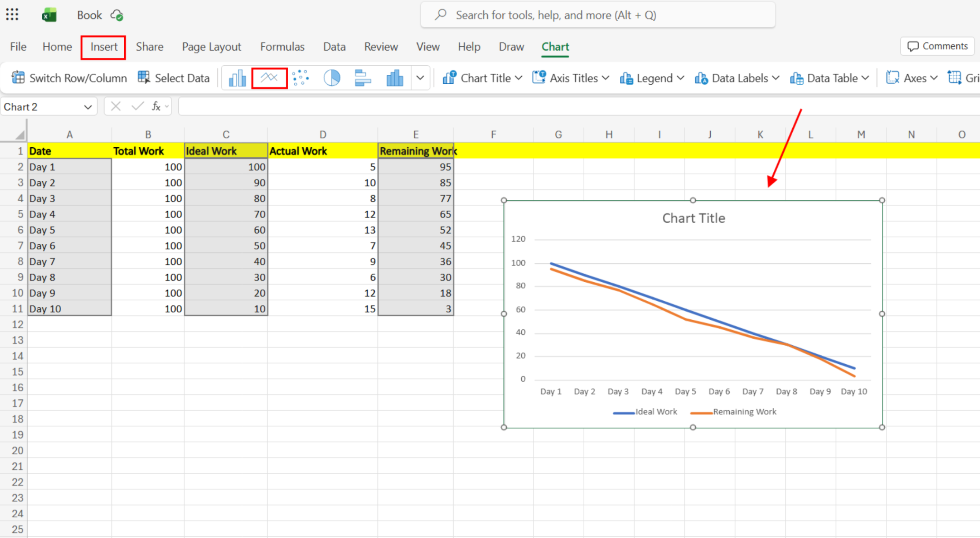This screenshot has width=980, height=538.
Task: Click the formula bar input field
Action: pyautogui.click(x=579, y=106)
